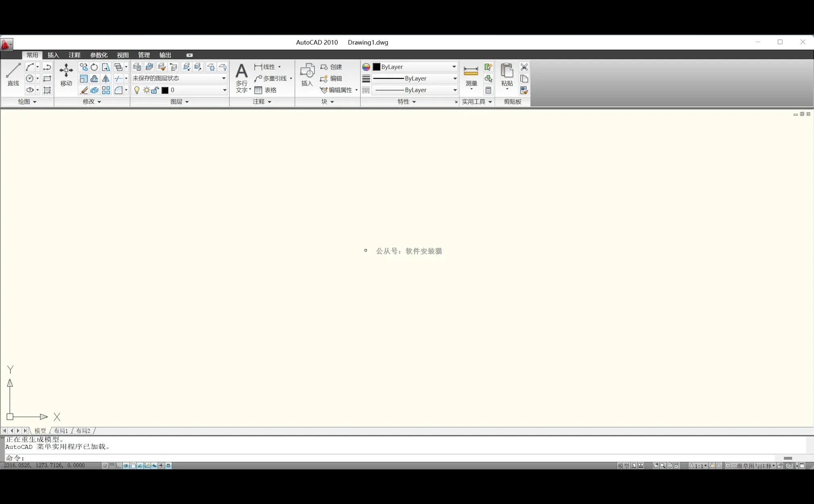Switch to the 参数化 ribbon tab
The height and width of the screenshot is (504, 814).
click(99, 55)
